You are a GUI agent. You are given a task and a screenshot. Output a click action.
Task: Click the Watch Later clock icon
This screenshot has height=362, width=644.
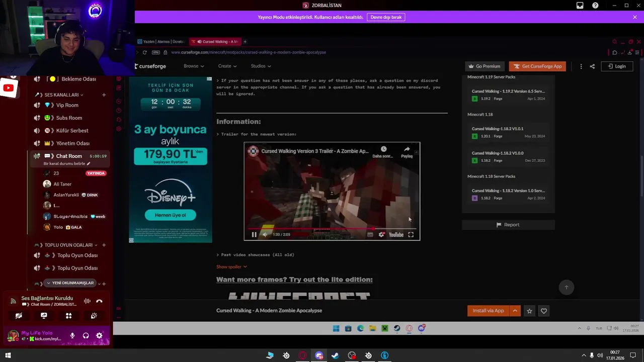(383, 149)
